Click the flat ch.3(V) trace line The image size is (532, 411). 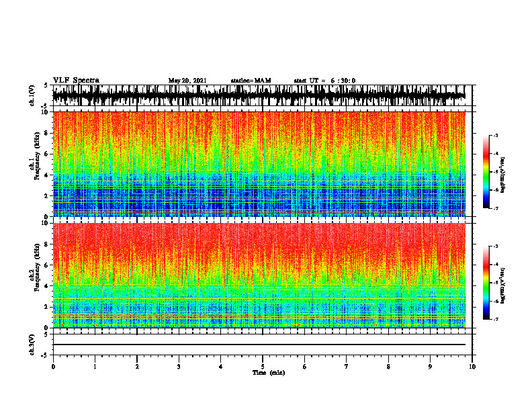259,345
